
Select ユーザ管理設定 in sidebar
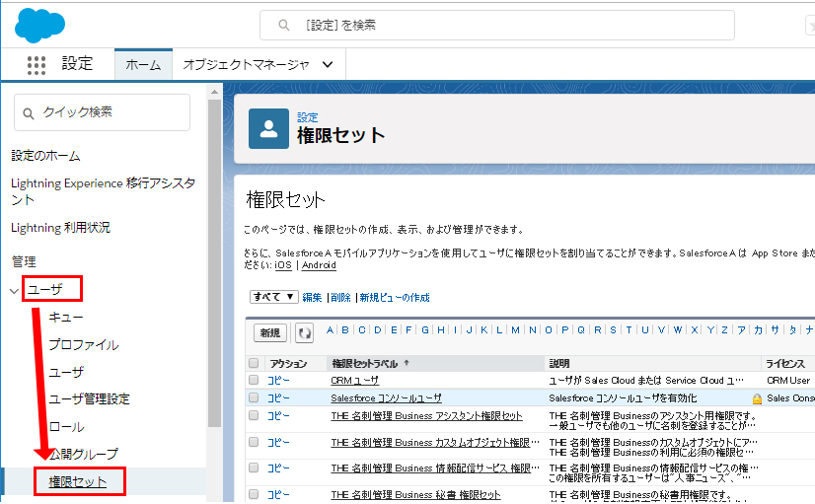tap(90, 399)
